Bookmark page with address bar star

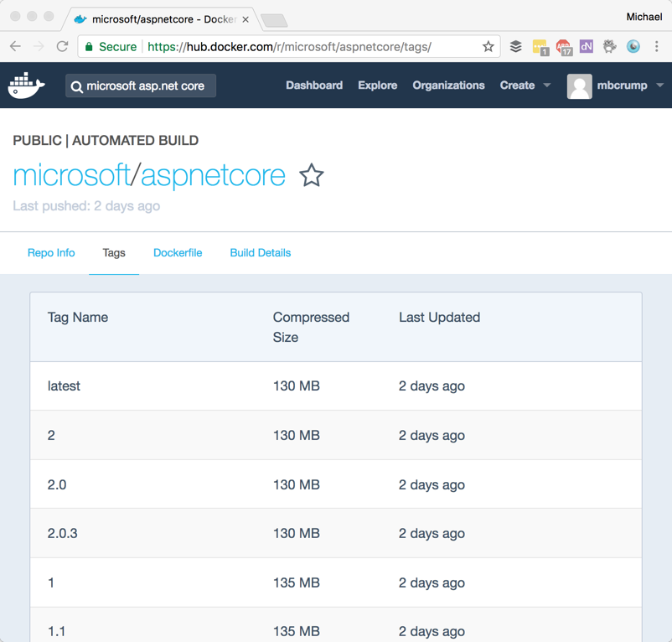click(488, 46)
